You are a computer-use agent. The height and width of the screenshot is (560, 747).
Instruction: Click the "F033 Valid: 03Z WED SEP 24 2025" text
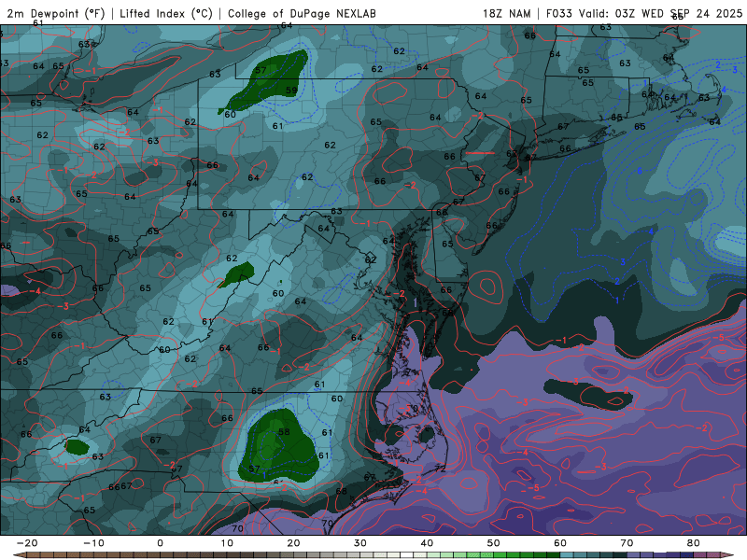click(644, 13)
